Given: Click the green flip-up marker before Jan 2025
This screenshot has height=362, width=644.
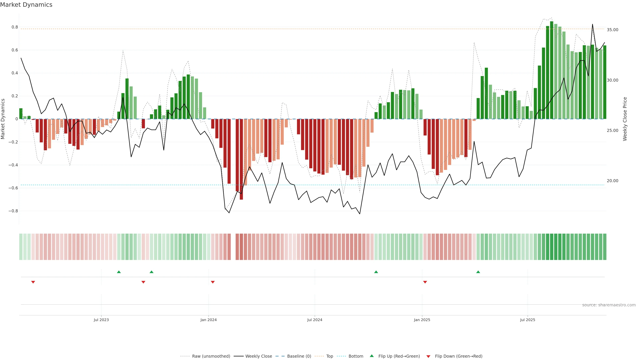Looking at the screenshot, I should [376, 272].
